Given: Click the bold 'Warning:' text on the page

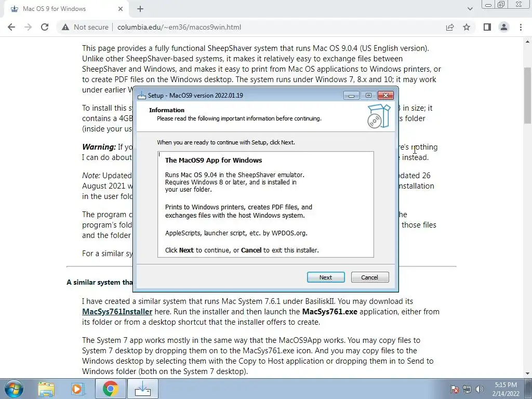Looking at the screenshot, I should pyautogui.click(x=99, y=147).
